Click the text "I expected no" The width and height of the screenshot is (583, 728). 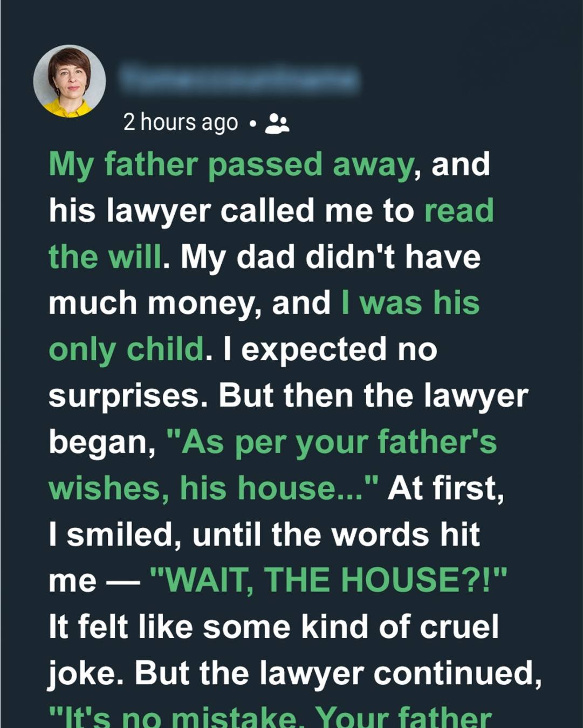pyautogui.click(x=329, y=349)
